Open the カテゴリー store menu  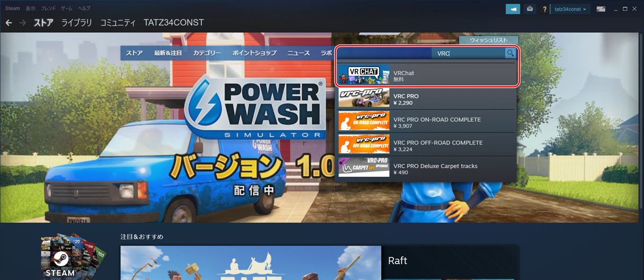[x=207, y=53]
